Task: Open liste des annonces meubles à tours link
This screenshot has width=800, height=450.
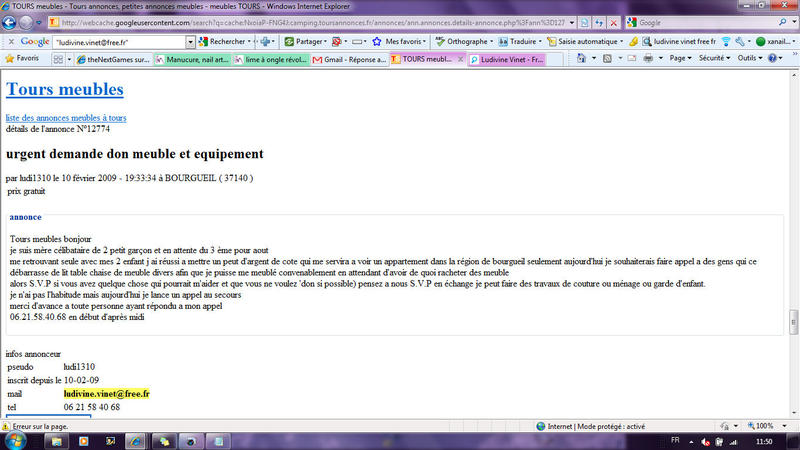Action: (66, 118)
